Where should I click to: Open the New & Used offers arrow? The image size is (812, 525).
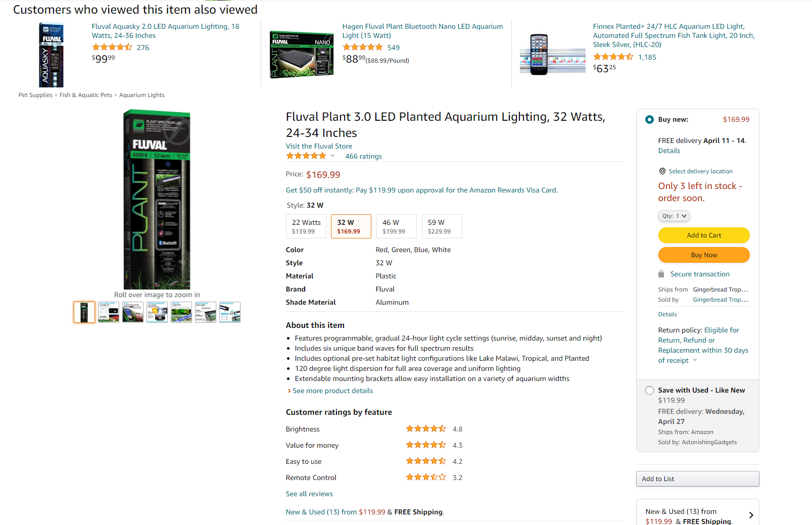tap(751, 515)
